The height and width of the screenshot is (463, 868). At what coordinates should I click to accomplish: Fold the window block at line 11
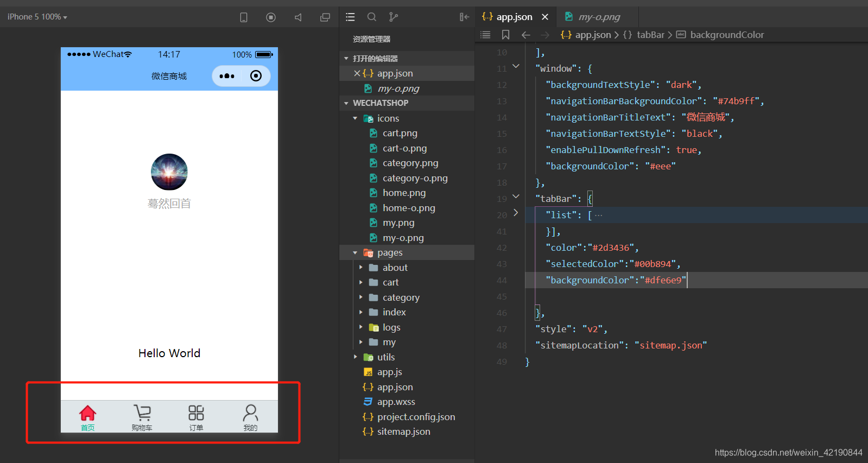tap(516, 67)
